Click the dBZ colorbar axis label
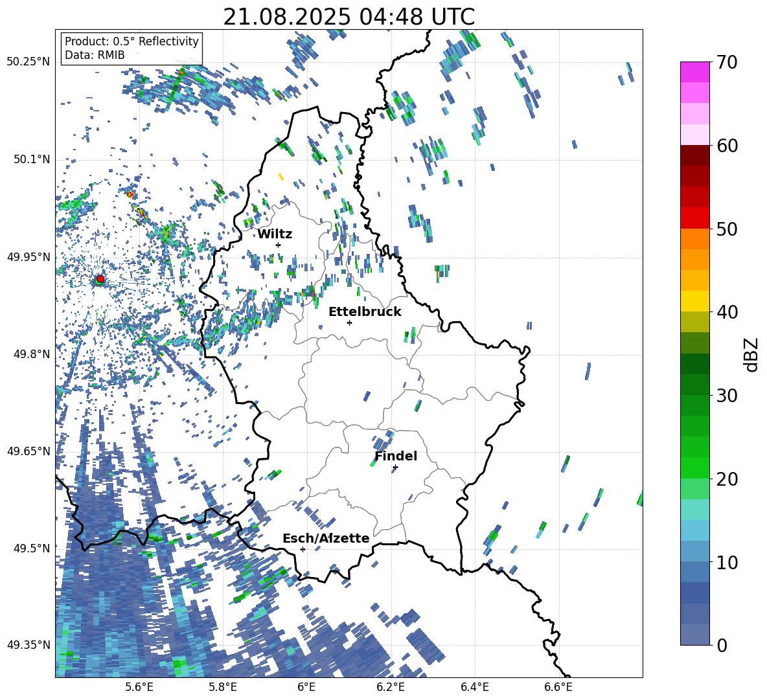The width and height of the screenshot is (767, 700). [x=752, y=354]
